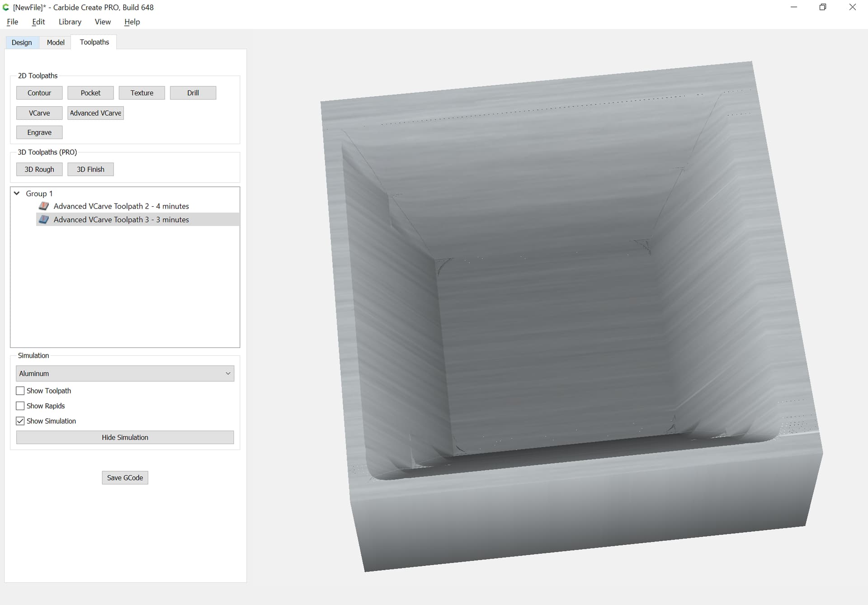Open the File menu

13,22
